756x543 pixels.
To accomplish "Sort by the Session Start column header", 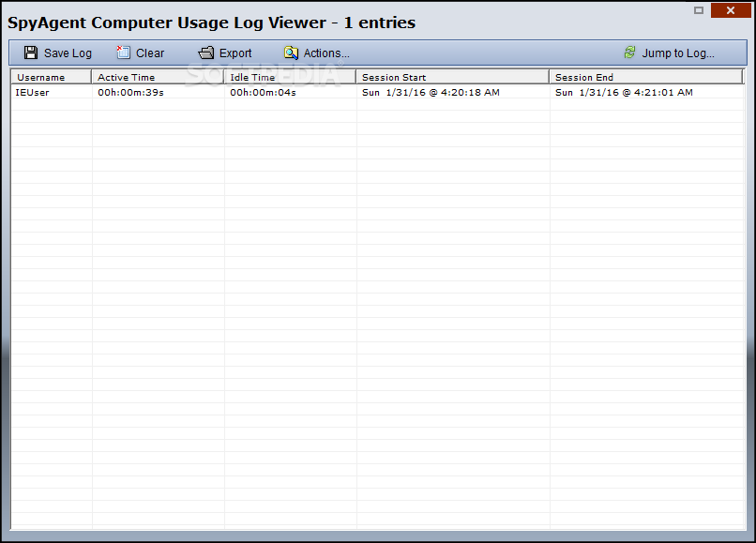I will coord(452,77).
